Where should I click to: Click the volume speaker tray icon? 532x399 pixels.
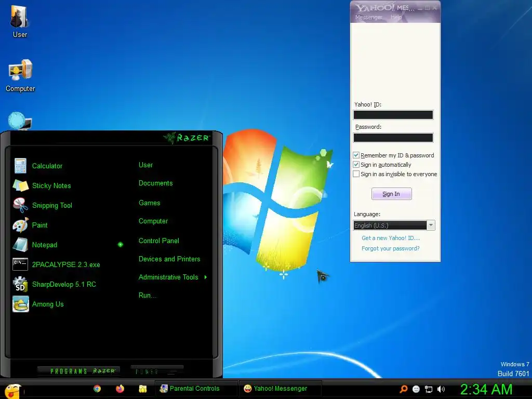[x=441, y=389]
